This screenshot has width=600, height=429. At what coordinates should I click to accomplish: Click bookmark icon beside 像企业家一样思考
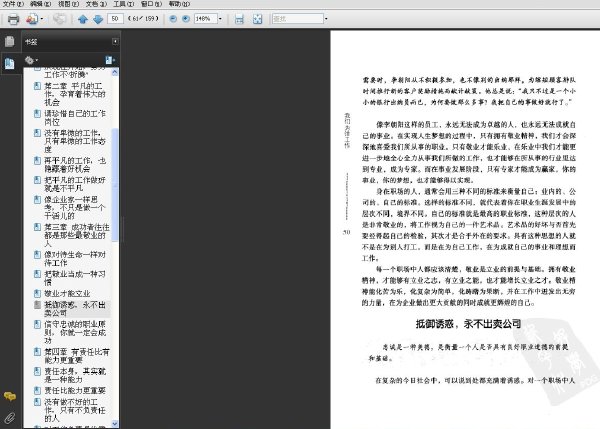pyautogui.click(x=37, y=199)
